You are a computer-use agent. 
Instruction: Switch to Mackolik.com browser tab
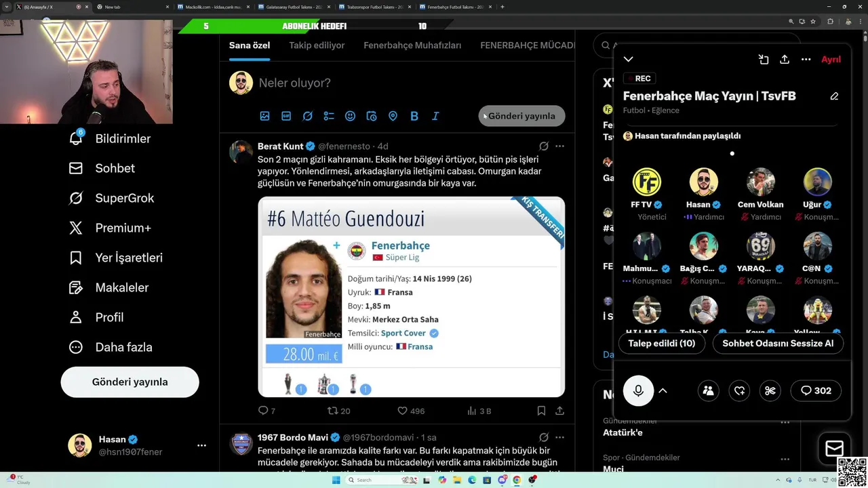(x=213, y=7)
